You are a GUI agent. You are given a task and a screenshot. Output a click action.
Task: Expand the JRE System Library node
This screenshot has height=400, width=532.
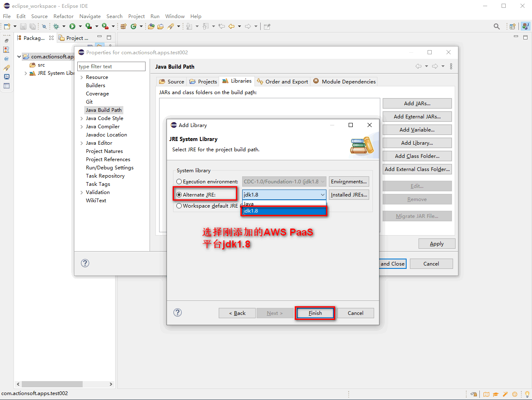pos(26,73)
